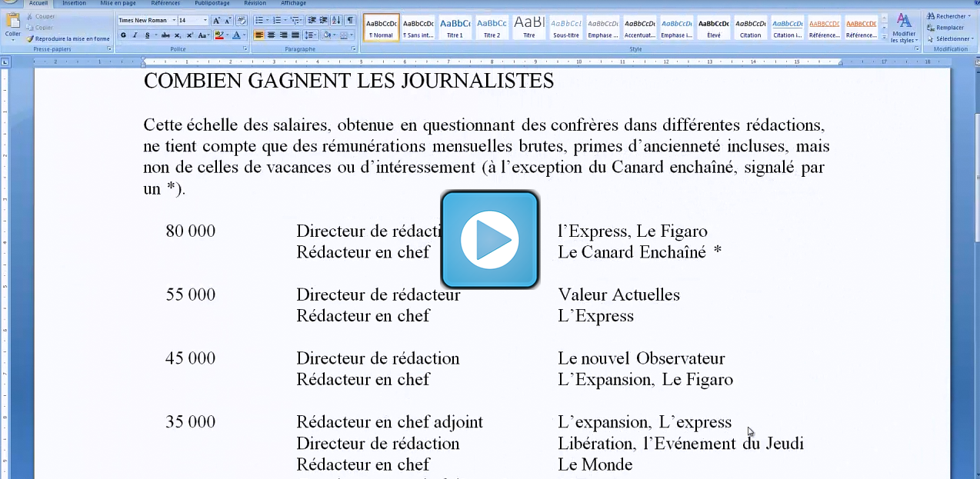
Task: Toggle superscript x² formatting
Action: [x=189, y=35]
